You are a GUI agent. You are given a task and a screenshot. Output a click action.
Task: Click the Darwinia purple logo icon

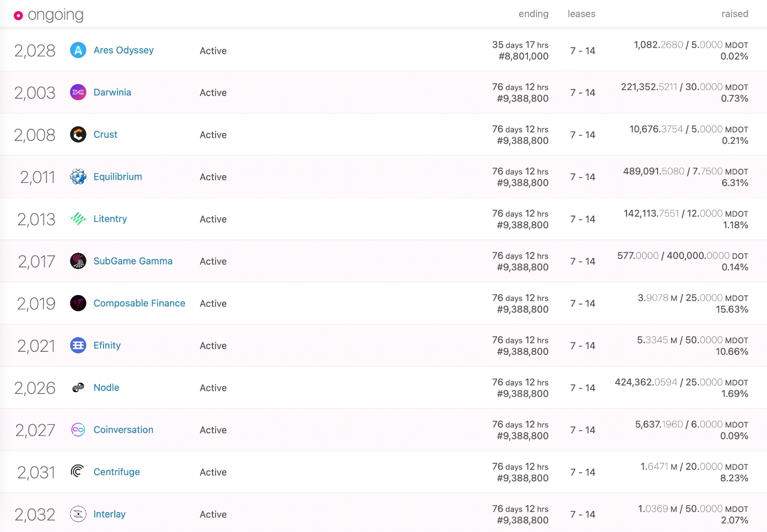click(78, 92)
